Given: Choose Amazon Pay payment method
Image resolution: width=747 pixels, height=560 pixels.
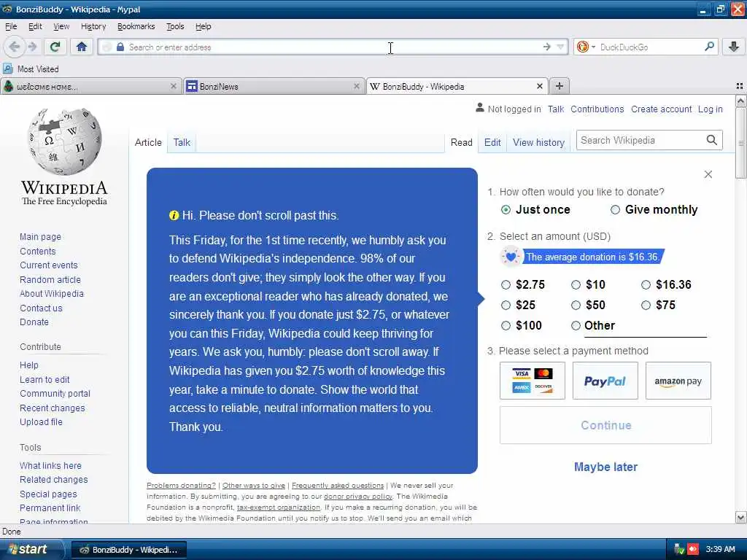Looking at the screenshot, I should [x=678, y=381].
